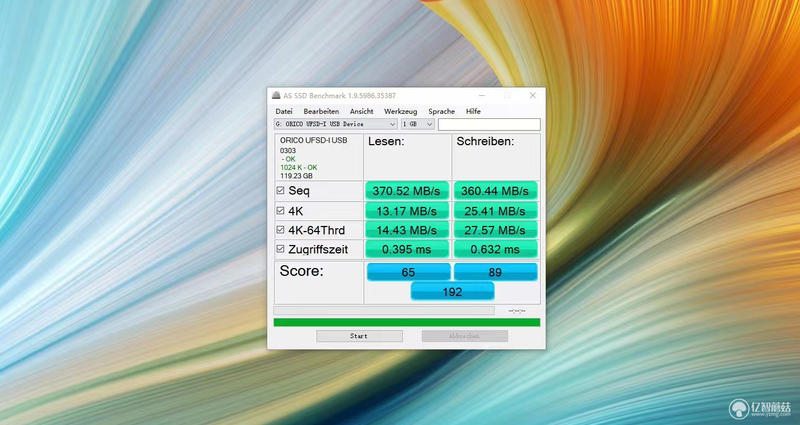Click the elapsed time indicator --:--:--
The width and height of the screenshot is (800, 425).
(x=517, y=311)
